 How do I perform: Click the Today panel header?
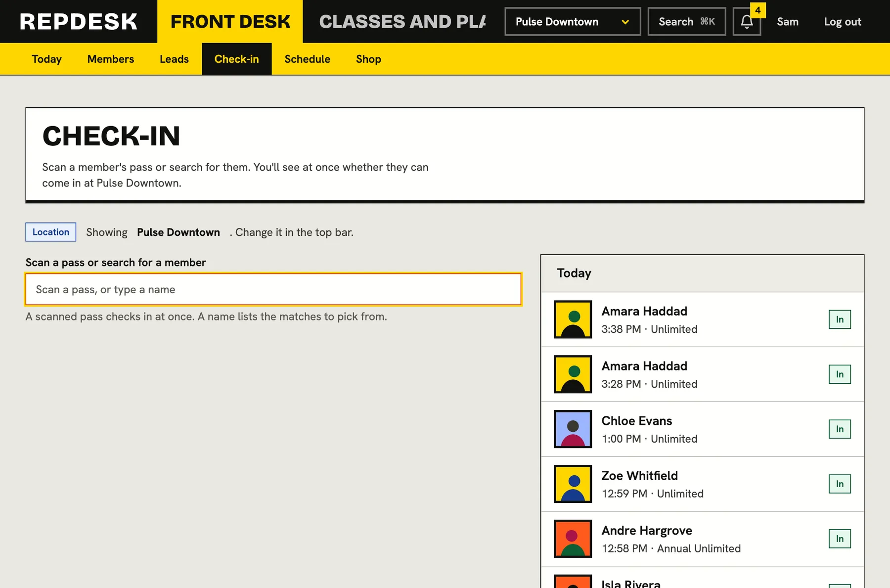pos(702,273)
